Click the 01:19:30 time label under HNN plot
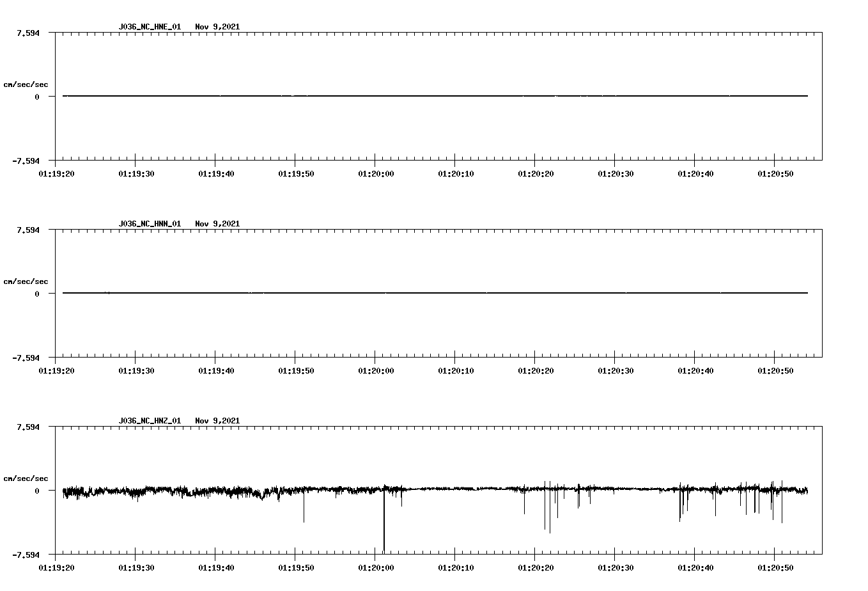868x591 pixels. (x=136, y=370)
